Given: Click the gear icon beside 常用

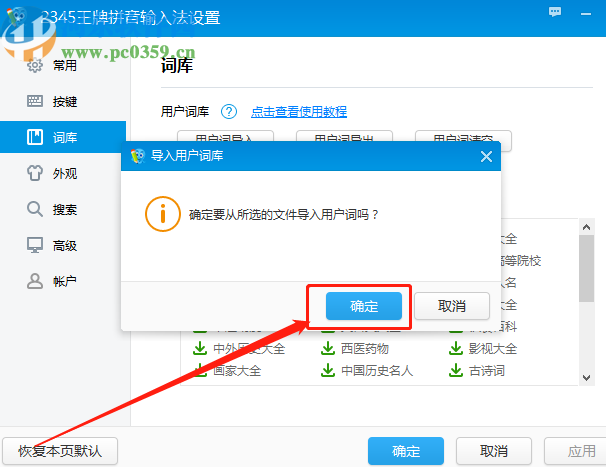Looking at the screenshot, I should [x=35, y=65].
